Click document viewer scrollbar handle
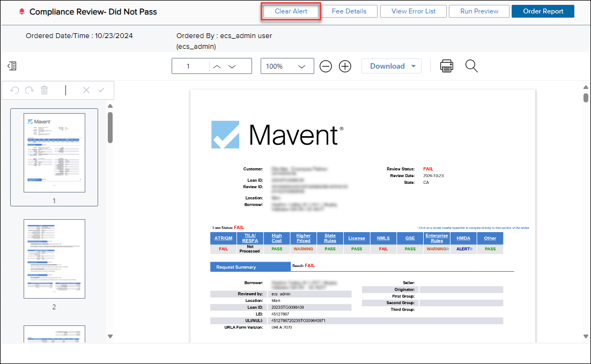Viewport: 591px width, 364px height. pos(586,98)
